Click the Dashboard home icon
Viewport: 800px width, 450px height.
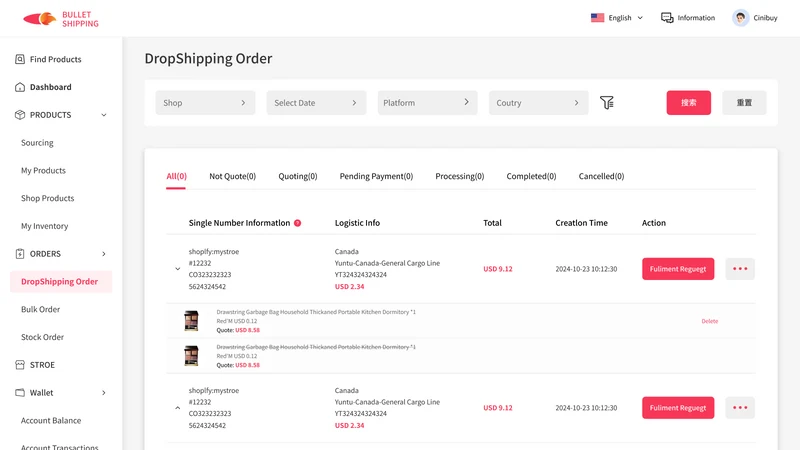[x=20, y=87]
